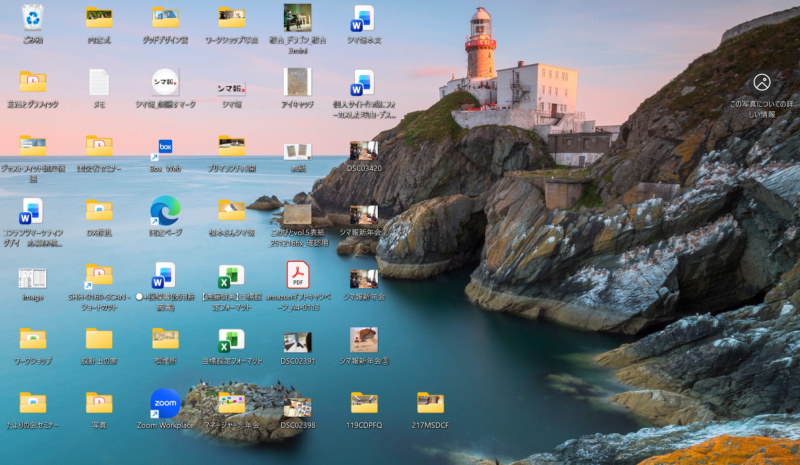Select the 217MSDCF folder

[x=430, y=403]
